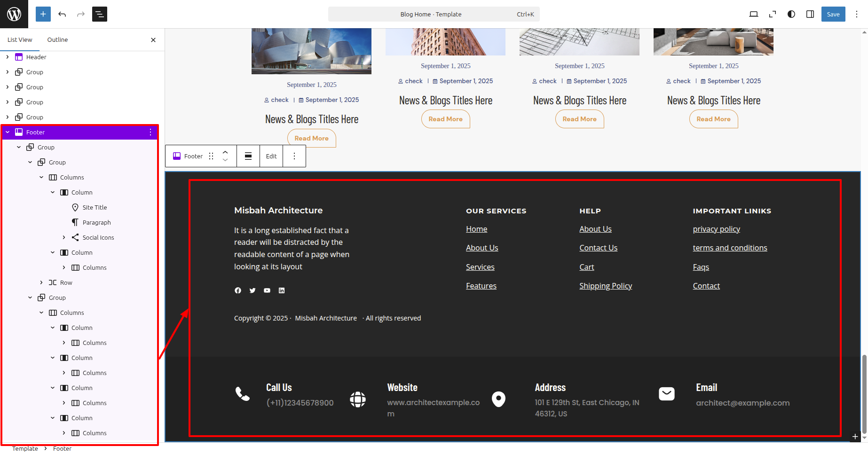Click the WordPress logo icon

tap(14, 14)
